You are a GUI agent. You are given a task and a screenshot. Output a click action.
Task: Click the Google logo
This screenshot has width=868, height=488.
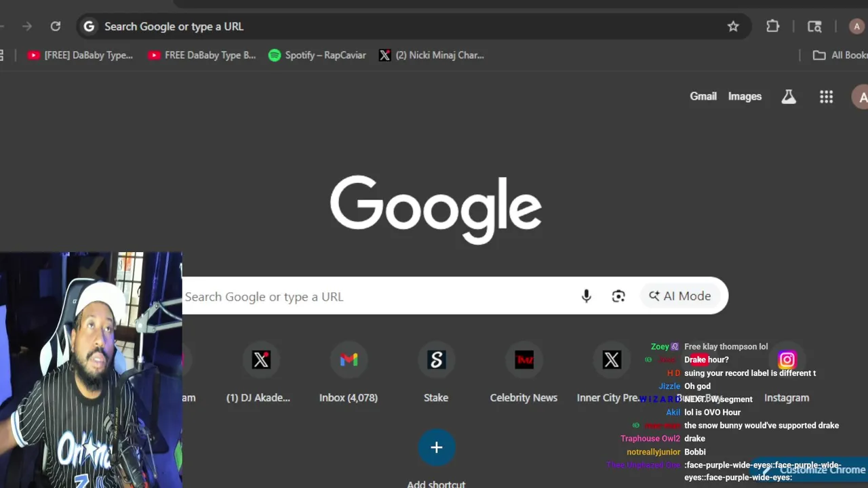click(x=435, y=209)
